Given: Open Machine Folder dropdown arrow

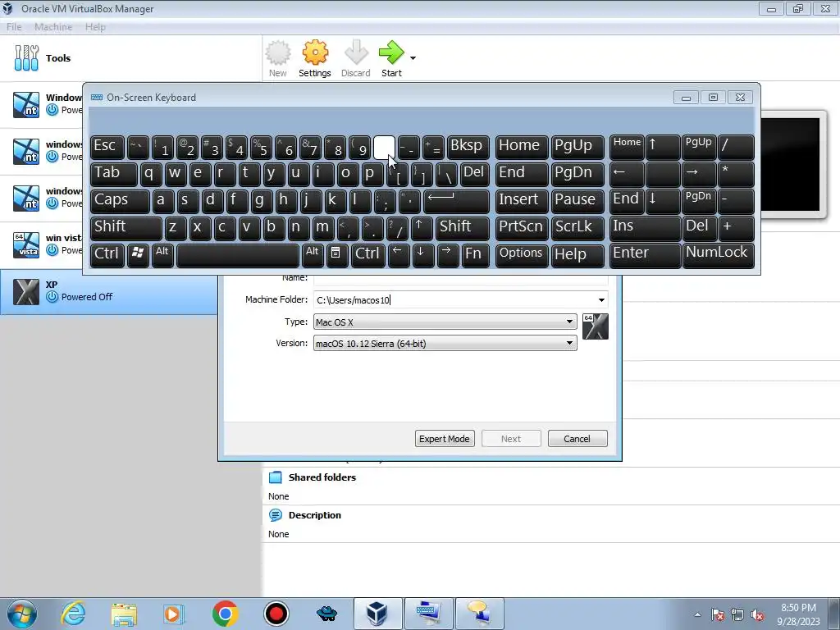Looking at the screenshot, I should pyautogui.click(x=601, y=300).
